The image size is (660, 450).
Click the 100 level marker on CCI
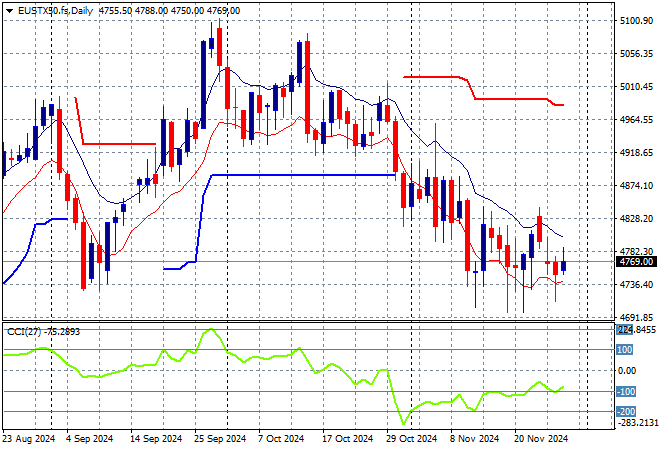point(624,350)
